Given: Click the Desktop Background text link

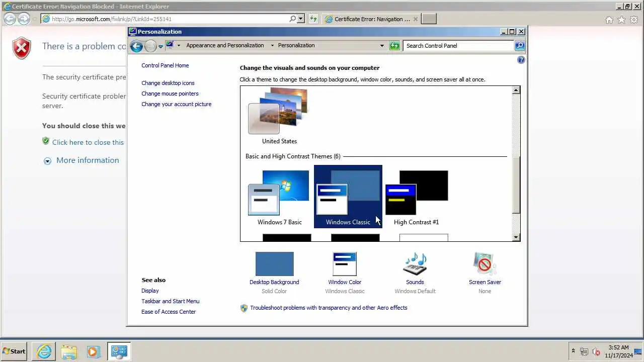Looking at the screenshot, I should [274, 282].
